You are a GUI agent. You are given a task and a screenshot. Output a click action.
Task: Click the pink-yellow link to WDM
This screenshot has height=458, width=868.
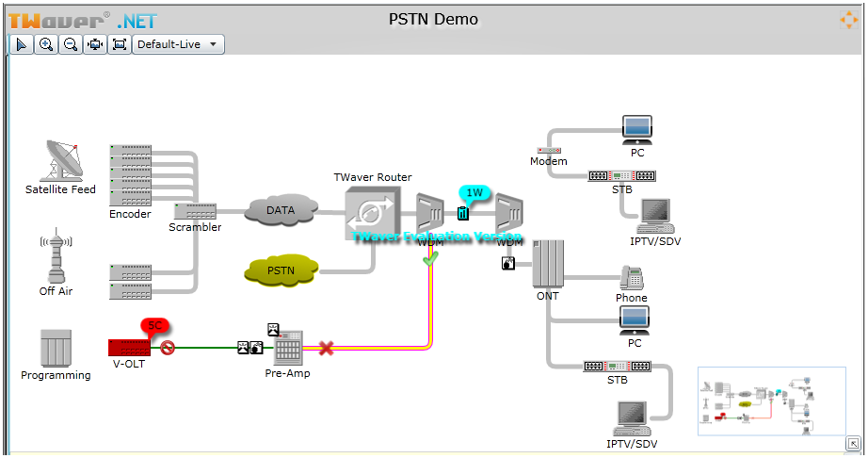click(430, 310)
